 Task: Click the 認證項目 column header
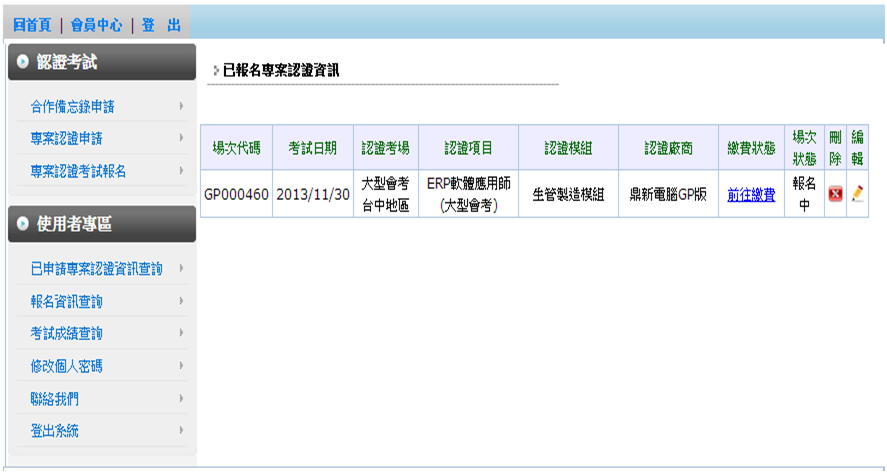[x=468, y=148]
